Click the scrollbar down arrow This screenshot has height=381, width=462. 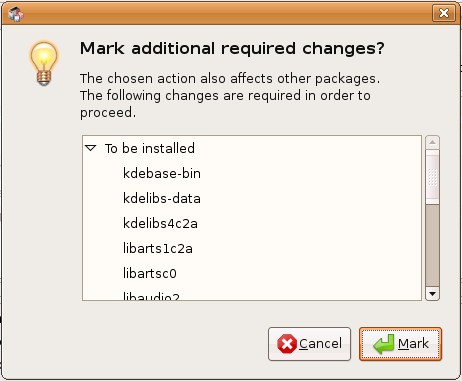[x=432, y=294]
